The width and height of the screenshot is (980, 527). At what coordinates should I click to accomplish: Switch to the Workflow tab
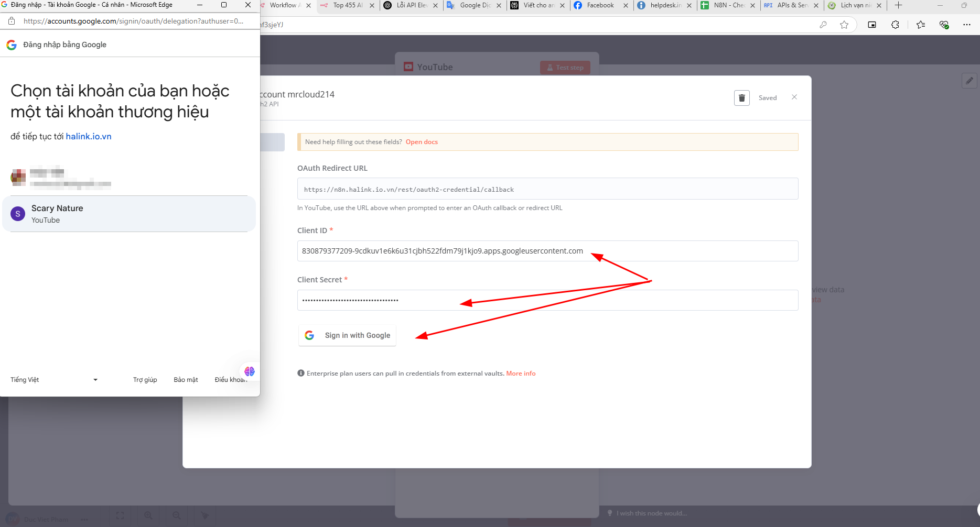[x=286, y=5]
